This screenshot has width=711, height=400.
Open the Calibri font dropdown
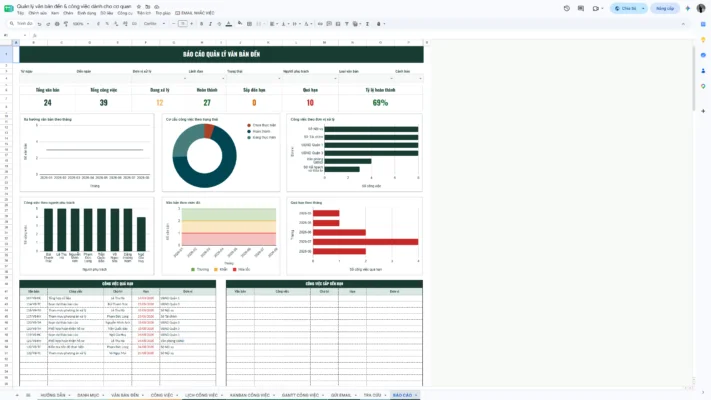coord(154,24)
